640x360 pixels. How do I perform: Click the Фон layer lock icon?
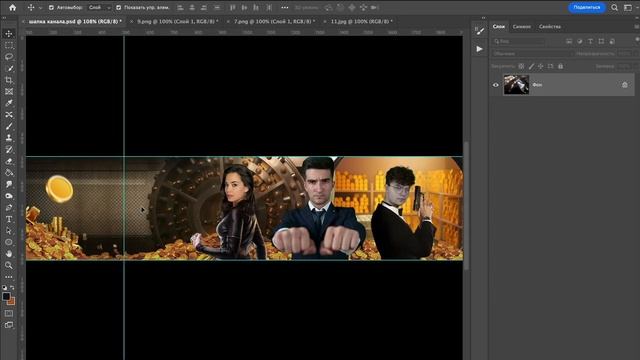click(x=624, y=85)
